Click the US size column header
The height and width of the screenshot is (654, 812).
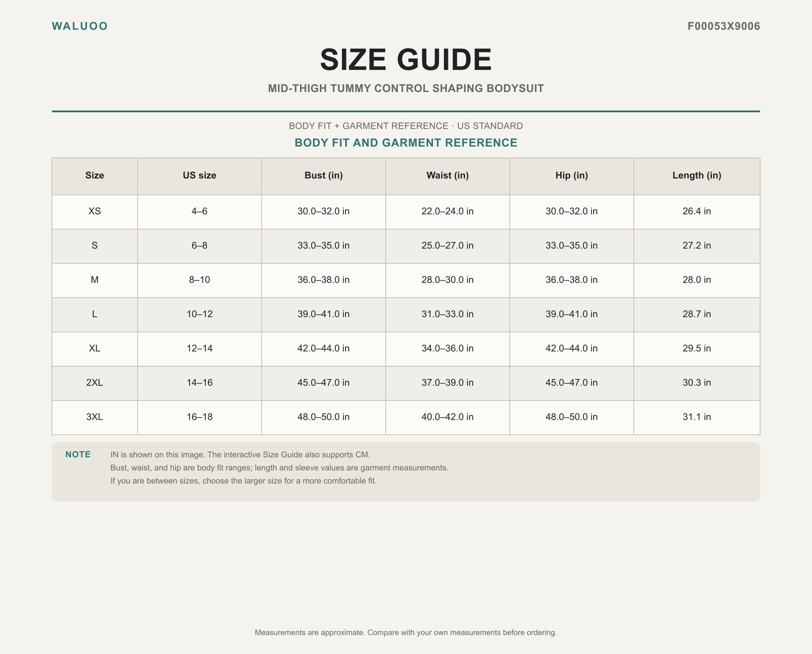[x=199, y=176]
